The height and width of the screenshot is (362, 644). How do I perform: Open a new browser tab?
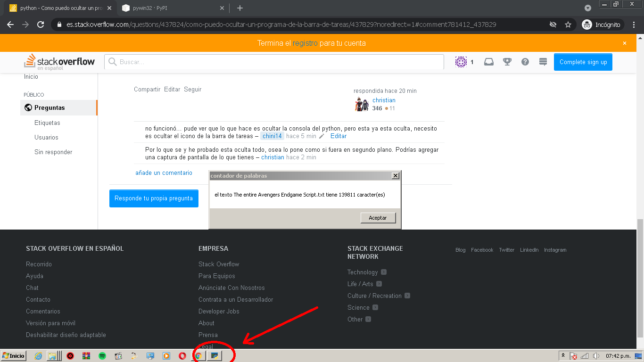240,8
